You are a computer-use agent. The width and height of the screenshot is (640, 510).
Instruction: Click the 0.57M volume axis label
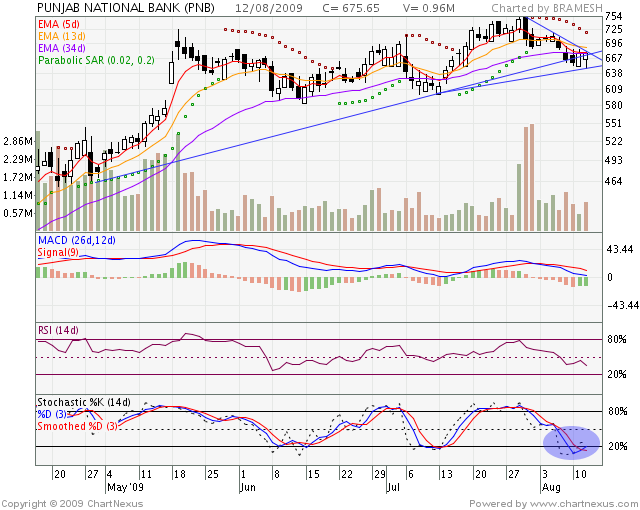coord(18,213)
